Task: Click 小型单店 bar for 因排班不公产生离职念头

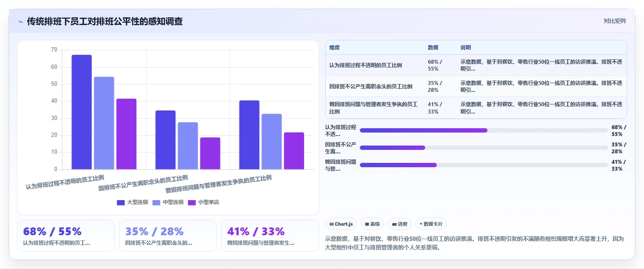Action: click(210, 153)
